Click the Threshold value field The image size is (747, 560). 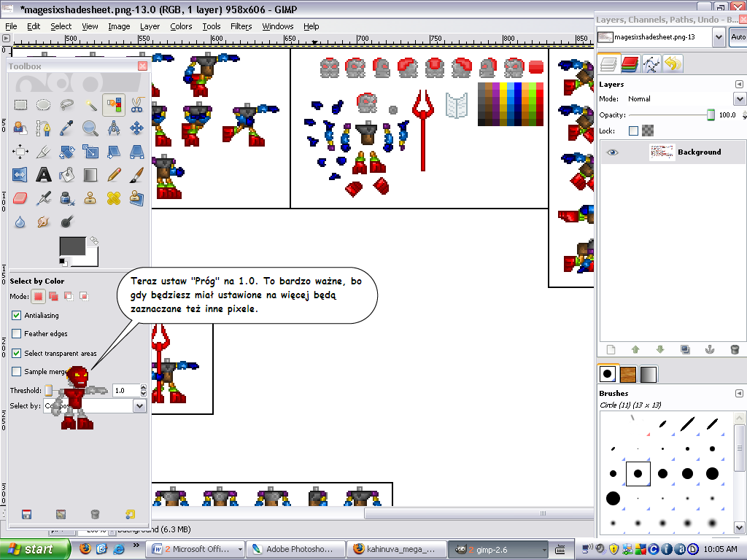click(x=126, y=391)
